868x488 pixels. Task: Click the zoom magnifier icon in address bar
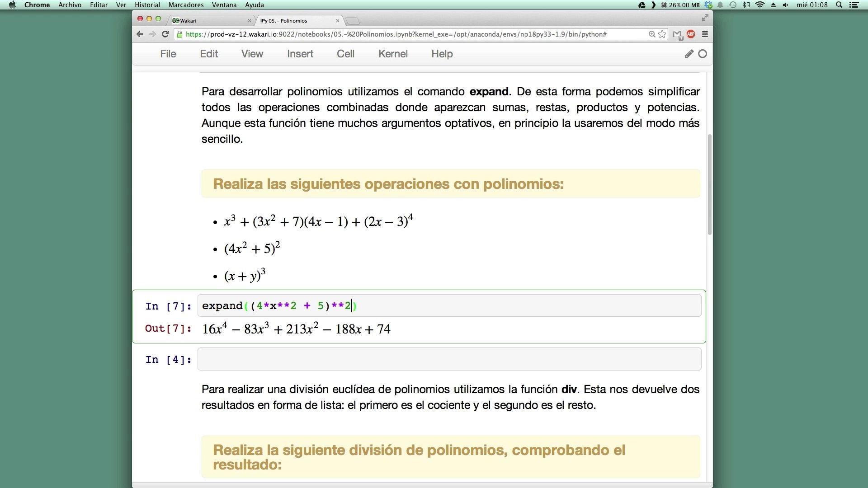(652, 34)
